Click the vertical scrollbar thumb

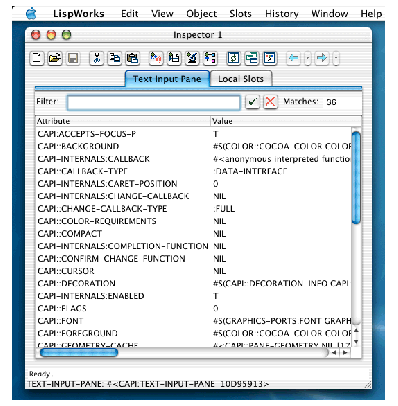356,178
